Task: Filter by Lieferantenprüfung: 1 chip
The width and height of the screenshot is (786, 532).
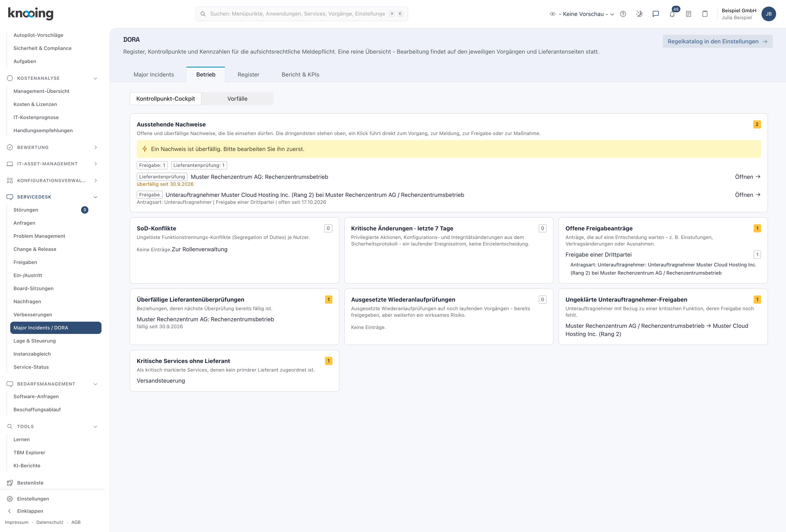Action: (x=199, y=165)
